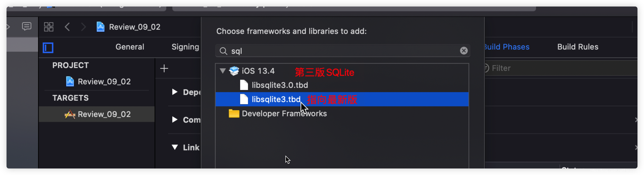Viewport: 644px width, 175px height.
Task: Expand the Link section disclosure triangle
Action: point(175,148)
